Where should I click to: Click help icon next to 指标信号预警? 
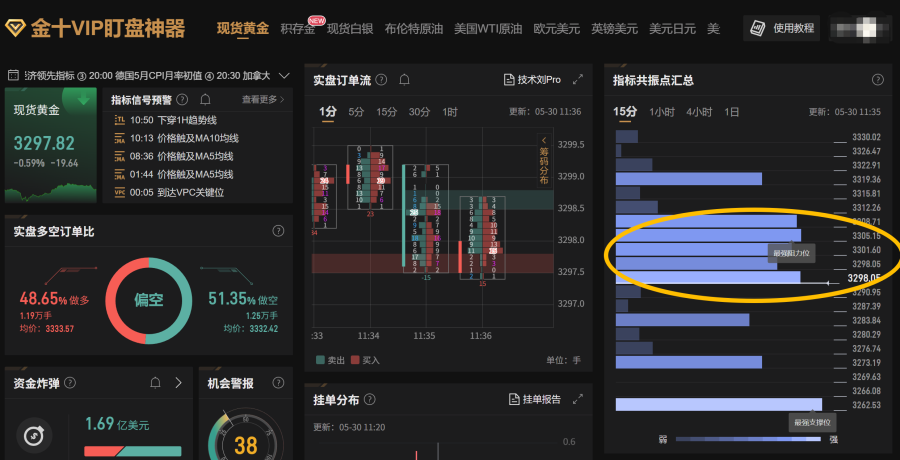click(x=183, y=100)
